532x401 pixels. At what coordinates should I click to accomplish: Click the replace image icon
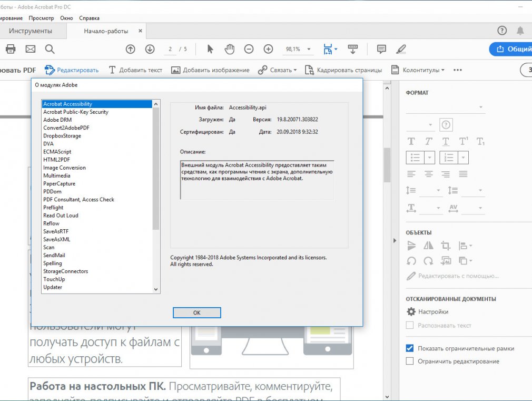coord(446,261)
